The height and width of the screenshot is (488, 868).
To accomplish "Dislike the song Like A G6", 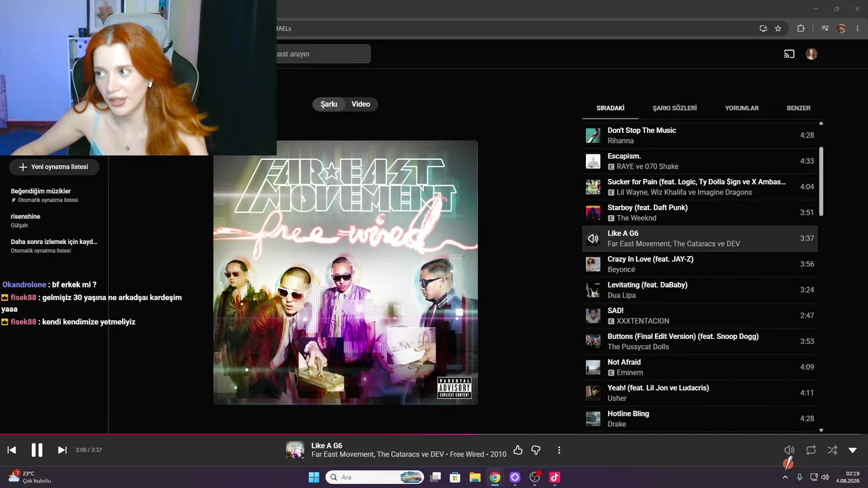I will pyautogui.click(x=536, y=450).
